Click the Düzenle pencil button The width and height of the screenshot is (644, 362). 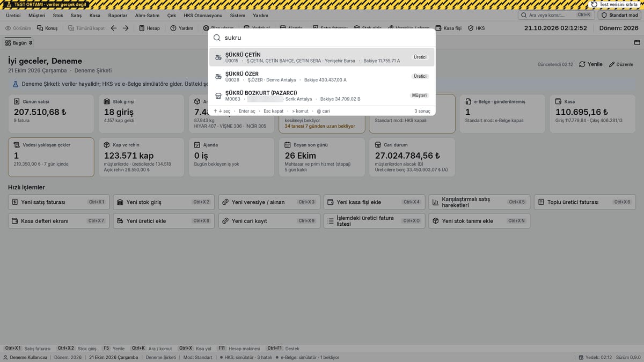tap(621, 64)
